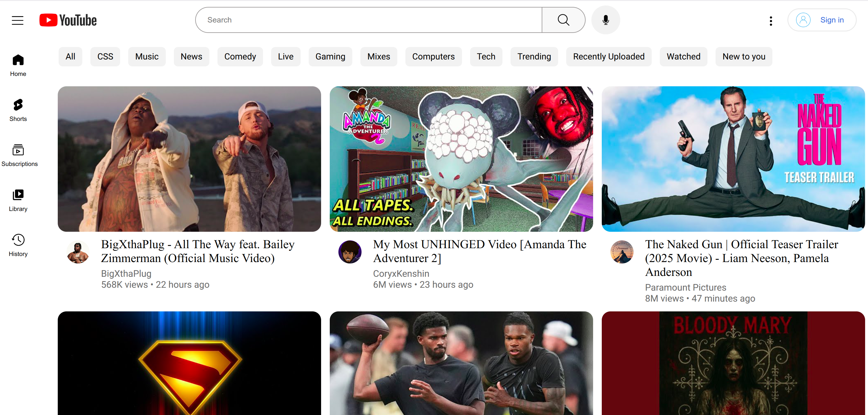Click BigXthaPlug channel avatar
868x415 pixels.
click(x=78, y=252)
